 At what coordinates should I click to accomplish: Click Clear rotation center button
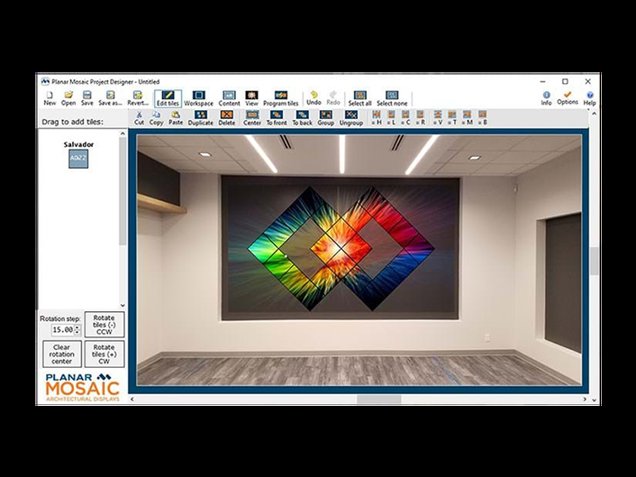pyautogui.click(x=62, y=354)
